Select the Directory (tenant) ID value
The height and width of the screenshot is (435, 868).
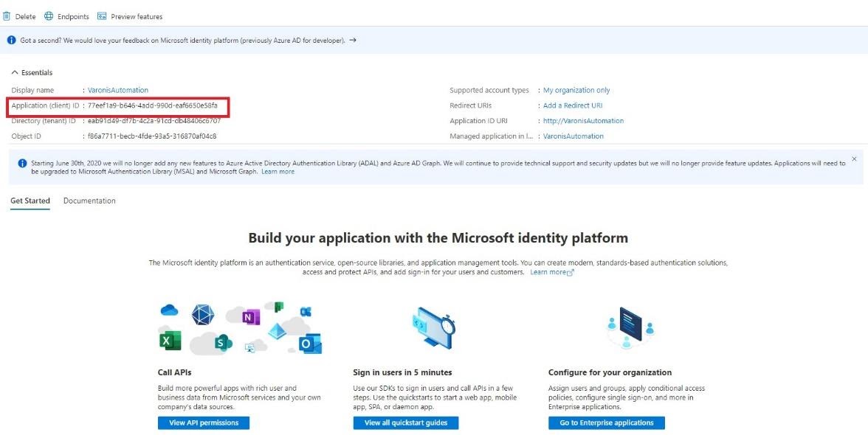(x=154, y=120)
